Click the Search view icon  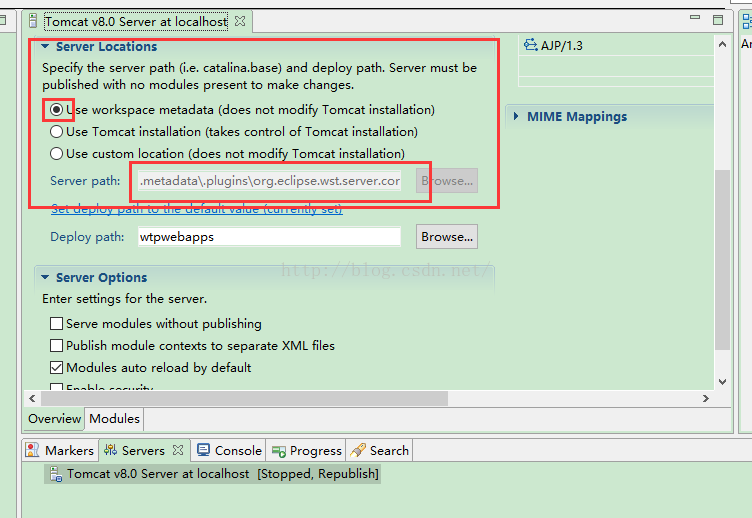(x=358, y=450)
